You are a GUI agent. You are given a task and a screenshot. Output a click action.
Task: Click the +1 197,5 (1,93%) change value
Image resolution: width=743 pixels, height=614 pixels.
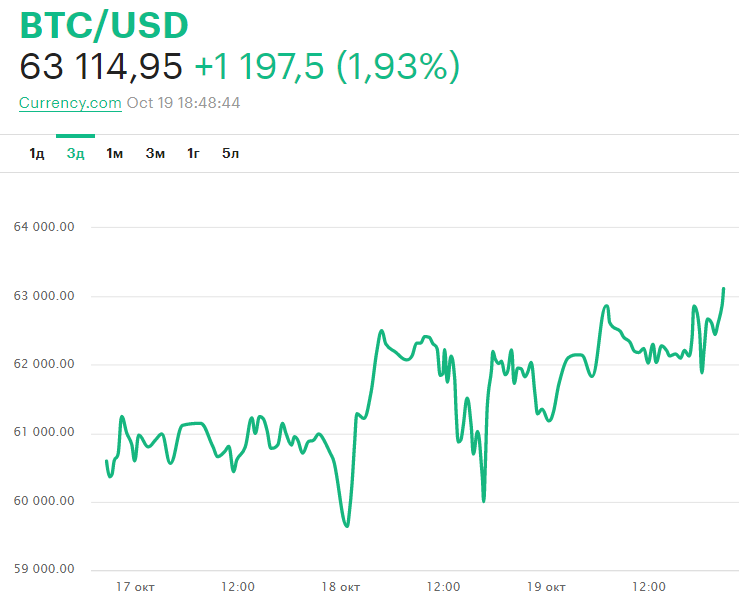tap(326, 67)
